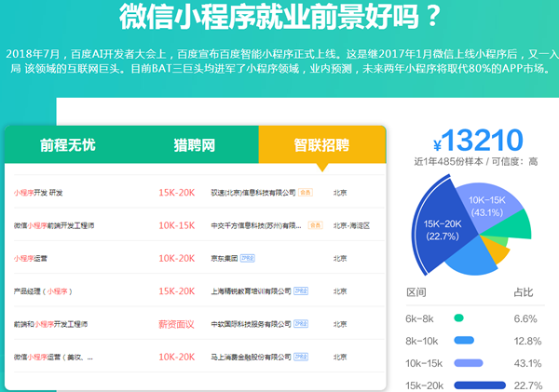Click the badge next to 中软国际科技服务有限公司
Image resolution: width=559 pixels, height=392 pixels.
tap(301, 324)
